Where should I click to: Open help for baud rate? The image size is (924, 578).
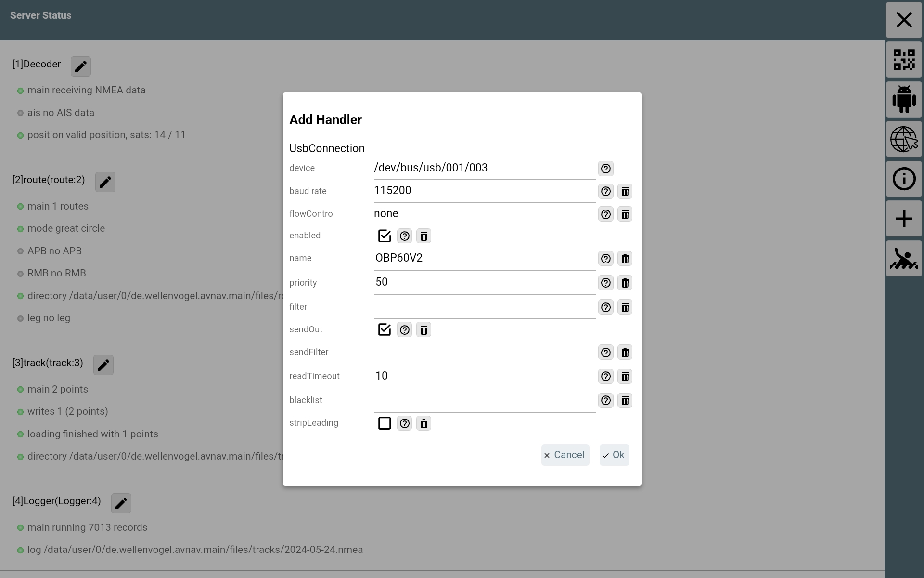click(x=605, y=191)
